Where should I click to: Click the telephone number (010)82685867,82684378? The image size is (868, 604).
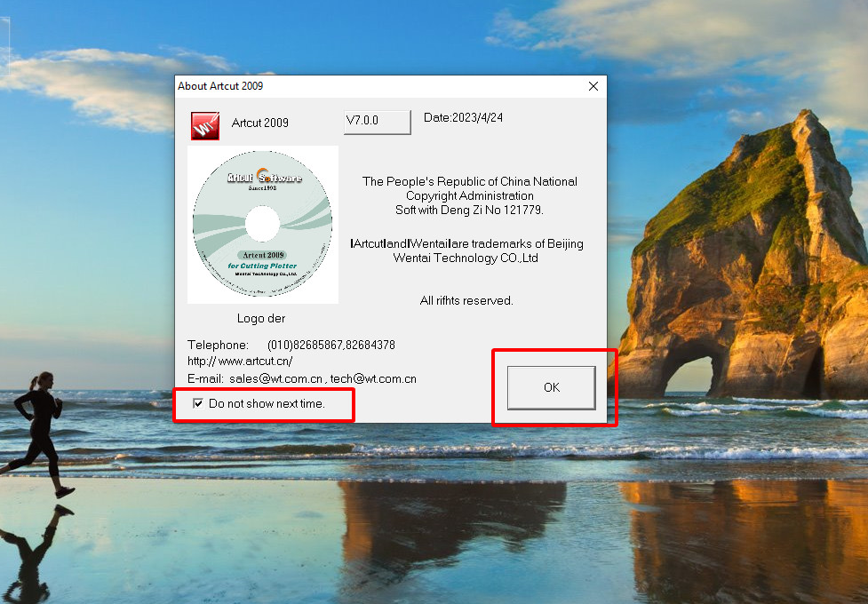(x=331, y=345)
